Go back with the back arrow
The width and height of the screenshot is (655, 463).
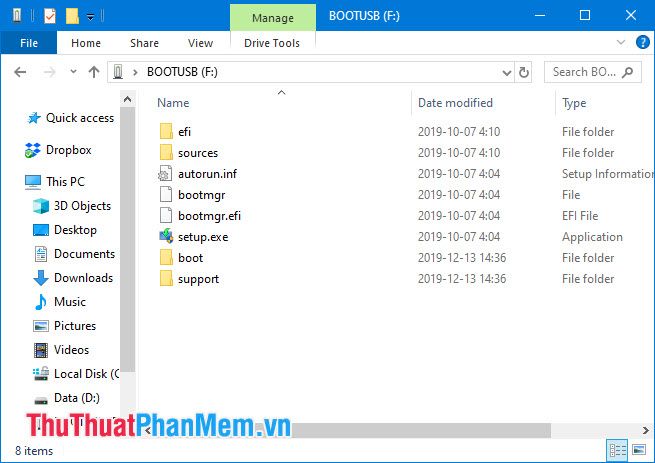[x=20, y=72]
